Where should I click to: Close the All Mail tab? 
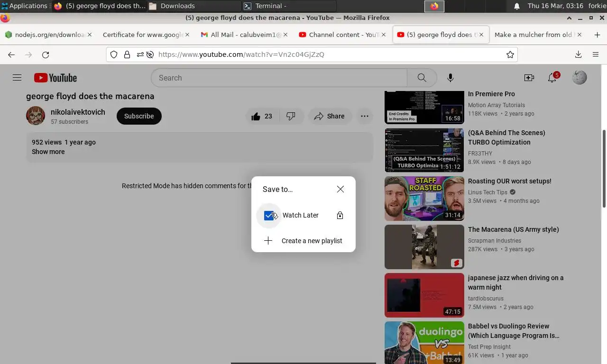pos(285,35)
